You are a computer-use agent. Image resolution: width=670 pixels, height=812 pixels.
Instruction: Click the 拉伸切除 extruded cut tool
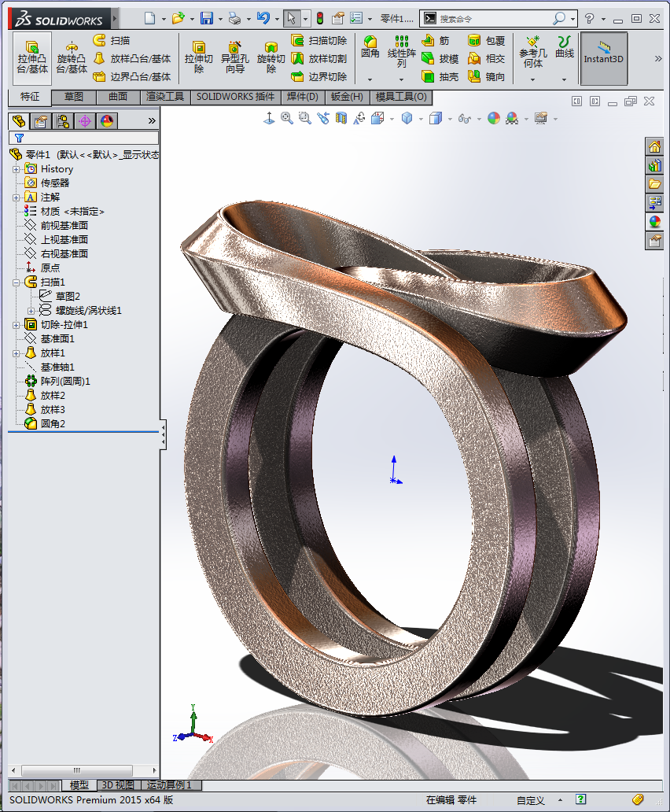click(x=198, y=58)
